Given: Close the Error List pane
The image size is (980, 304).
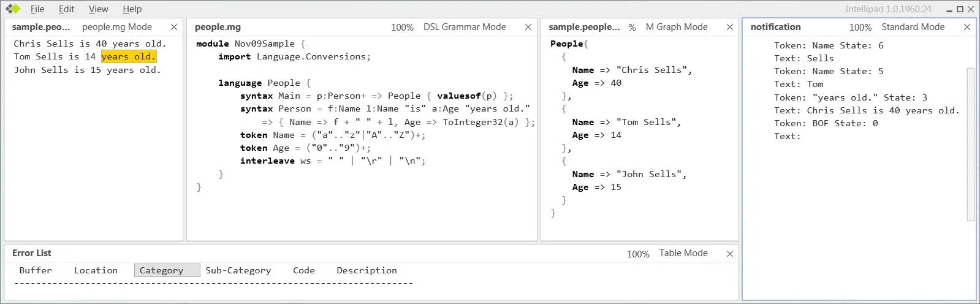Looking at the screenshot, I should click(x=730, y=254).
